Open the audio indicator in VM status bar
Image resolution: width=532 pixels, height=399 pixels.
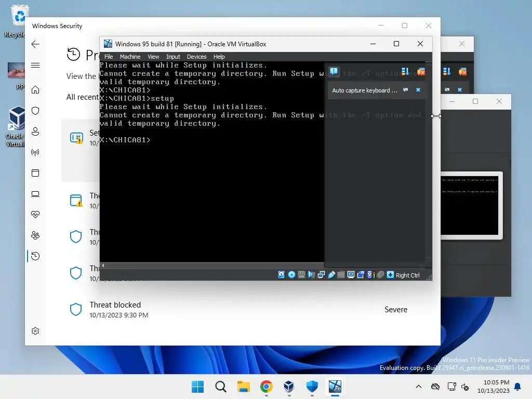pyautogui.click(x=312, y=275)
